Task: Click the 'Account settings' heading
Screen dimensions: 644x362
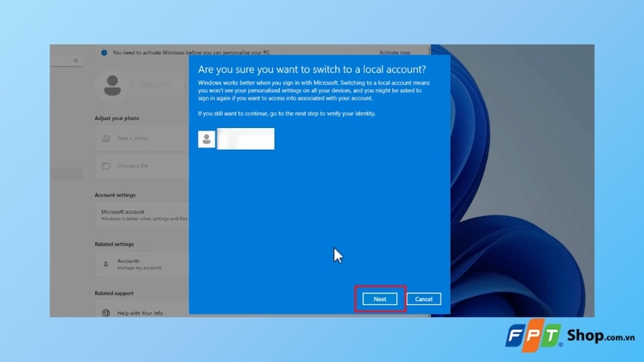Action: coord(115,195)
